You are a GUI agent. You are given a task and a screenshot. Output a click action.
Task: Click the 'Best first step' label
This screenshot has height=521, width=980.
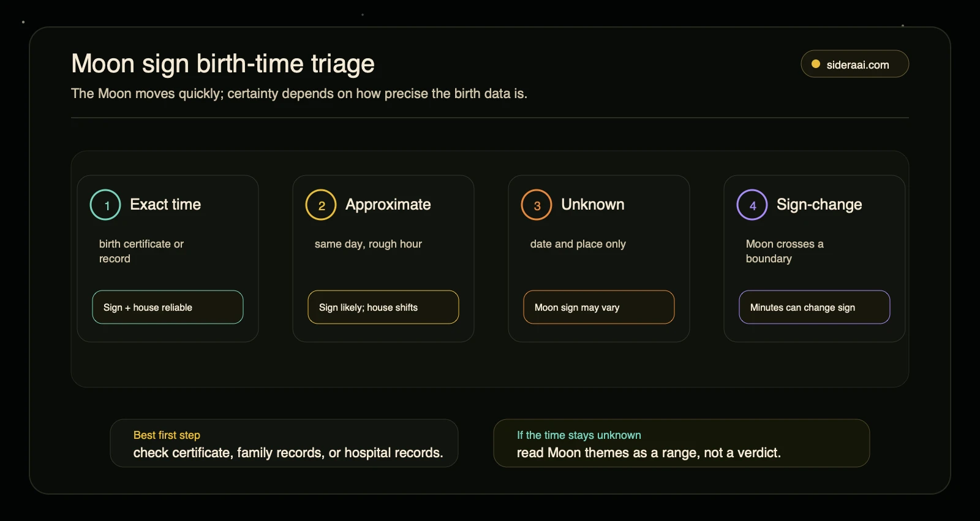pos(167,435)
